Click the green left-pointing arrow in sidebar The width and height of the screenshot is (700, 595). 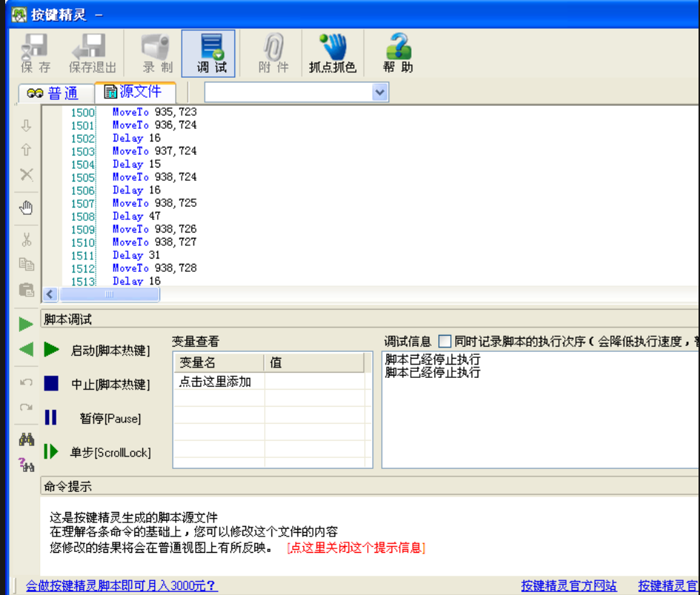(x=26, y=349)
